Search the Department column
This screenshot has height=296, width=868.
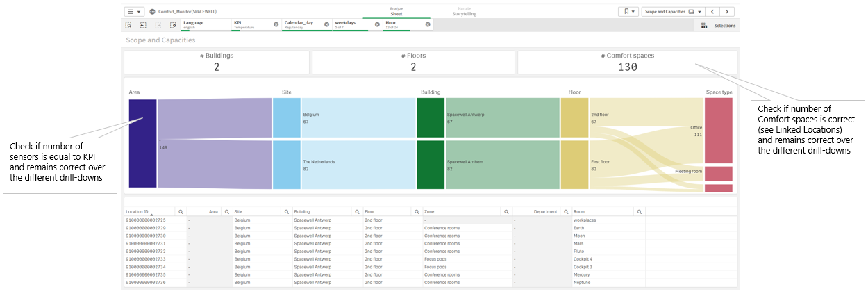[x=565, y=211]
